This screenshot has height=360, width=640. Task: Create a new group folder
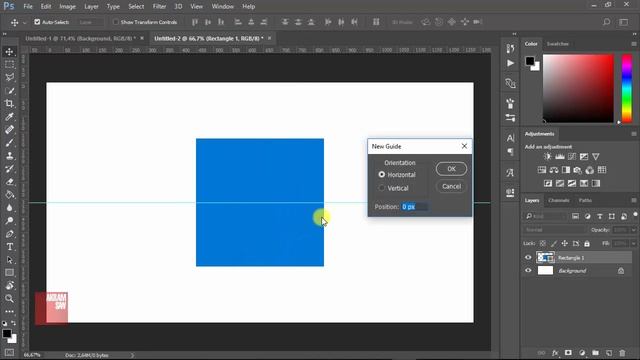tap(596, 353)
